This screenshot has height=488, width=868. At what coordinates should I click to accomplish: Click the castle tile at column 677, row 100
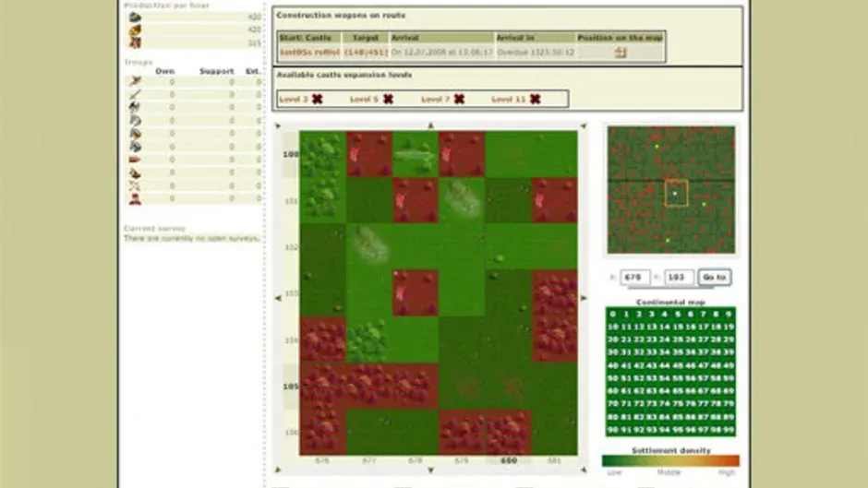369,154
